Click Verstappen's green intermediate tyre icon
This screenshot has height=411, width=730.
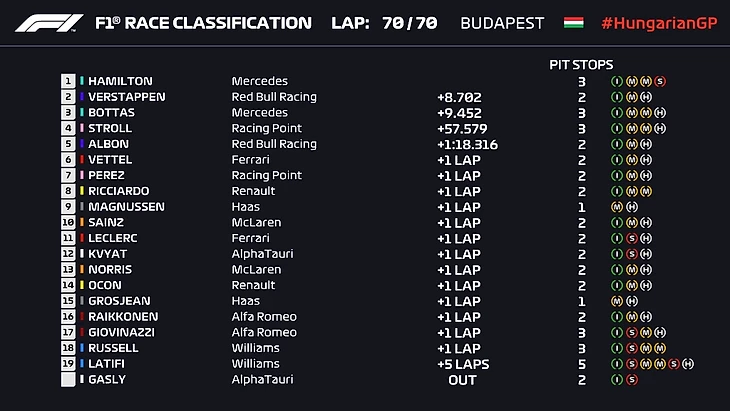point(617,97)
